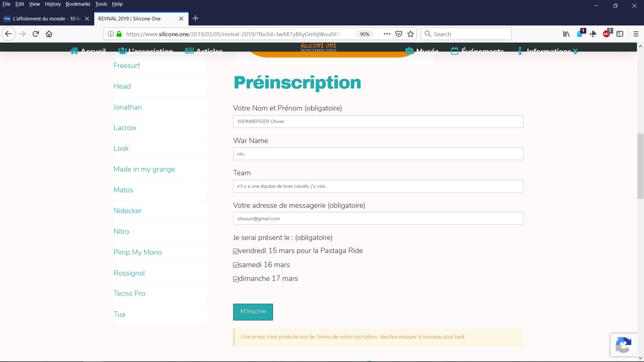Toggle the Firefox sidebar icon
This screenshot has width=644, height=362.
(x=620, y=34)
